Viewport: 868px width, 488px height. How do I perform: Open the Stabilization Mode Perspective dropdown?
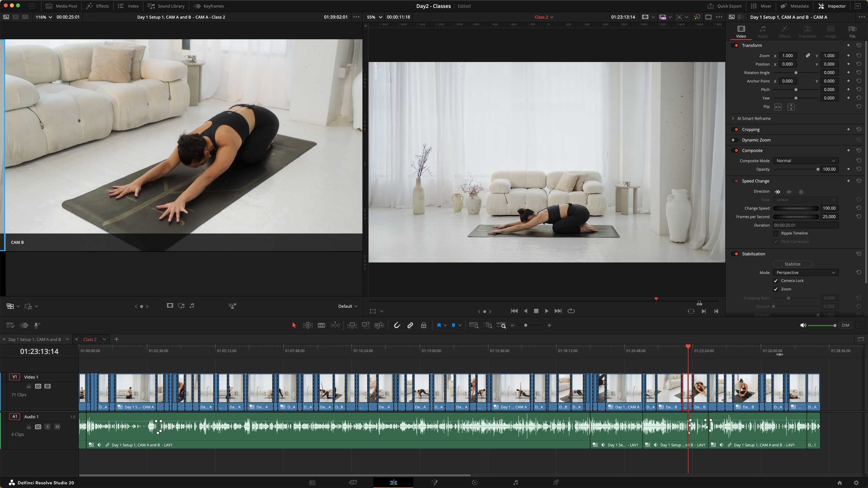pyautogui.click(x=806, y=272)
